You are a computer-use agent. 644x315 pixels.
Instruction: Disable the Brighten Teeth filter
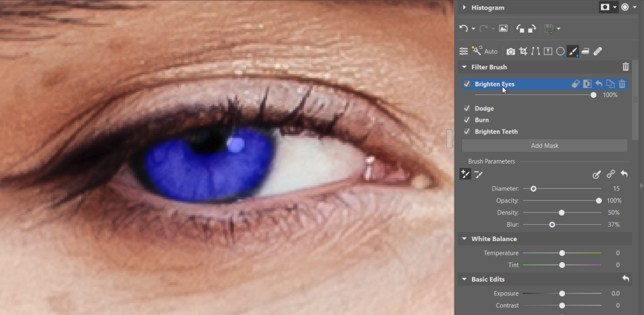[466, 131]
